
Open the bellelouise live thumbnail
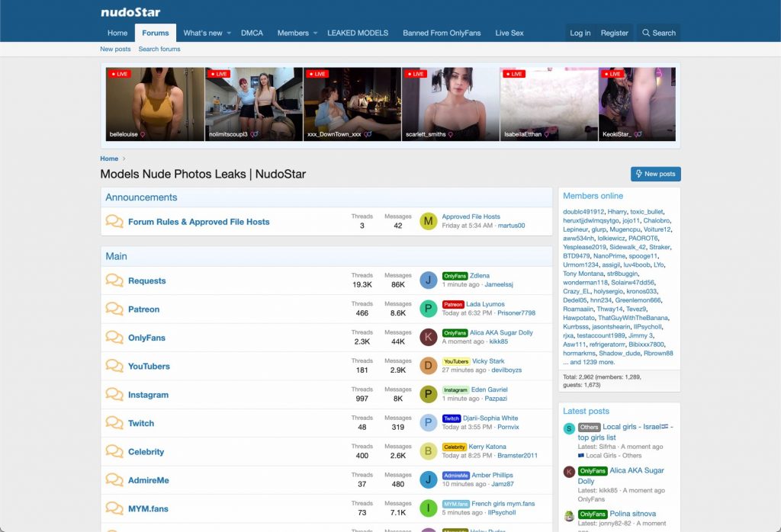[x=155, y=104]
